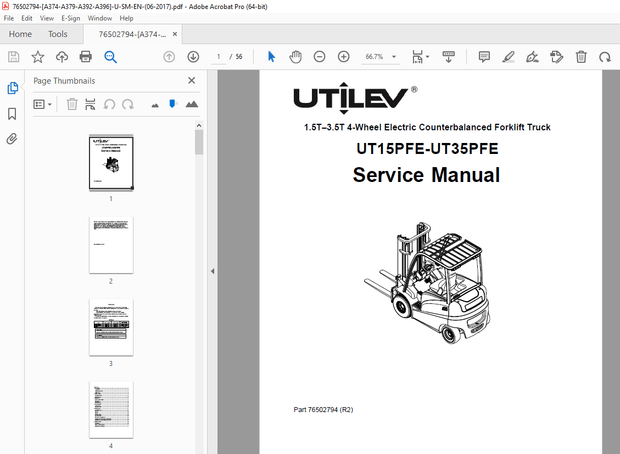Click the extract pages scissors icon
This screenshot has height=454, width=620.
[x=90, y=104]
